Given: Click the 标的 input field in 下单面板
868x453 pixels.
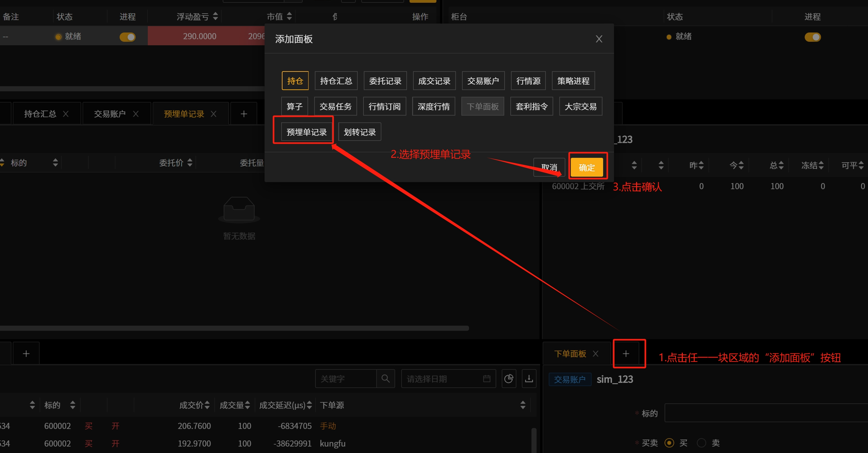Looking at the screenshot, I should [765, 413].
